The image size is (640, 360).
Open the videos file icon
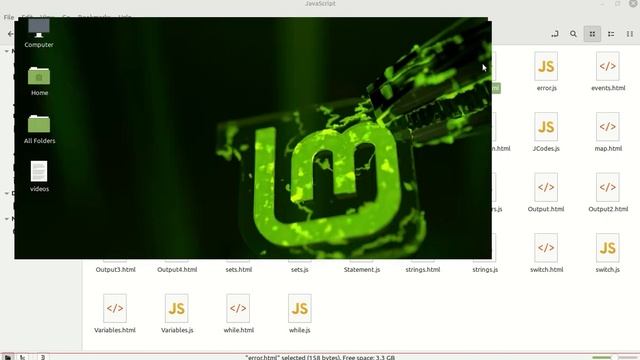coord(39,171)
